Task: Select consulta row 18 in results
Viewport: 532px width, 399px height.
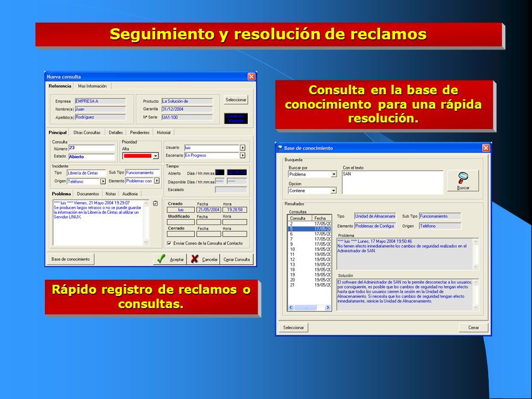Action: 309,270
